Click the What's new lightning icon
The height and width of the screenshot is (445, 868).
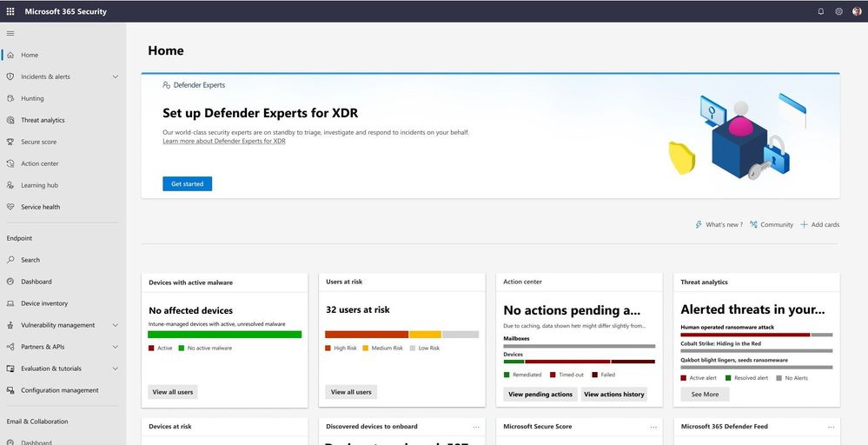pyautogui.click(x=699, y=225)
